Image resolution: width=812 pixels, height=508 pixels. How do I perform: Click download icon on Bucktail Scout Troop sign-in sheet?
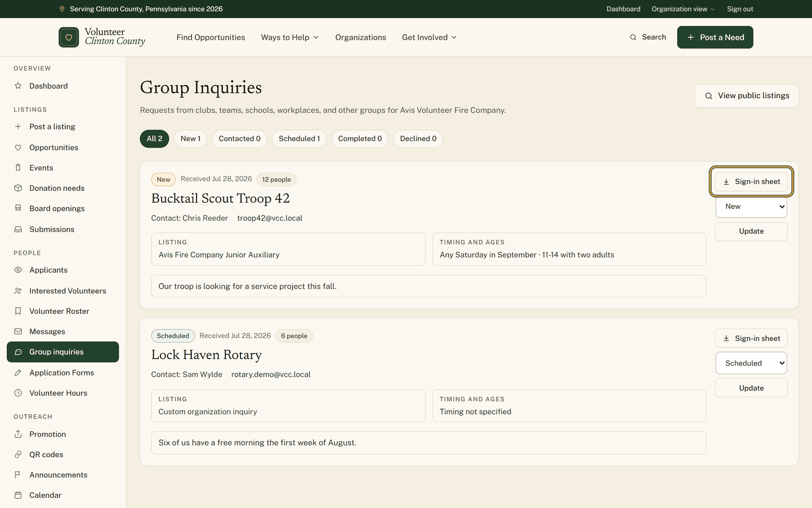(726, 181)
